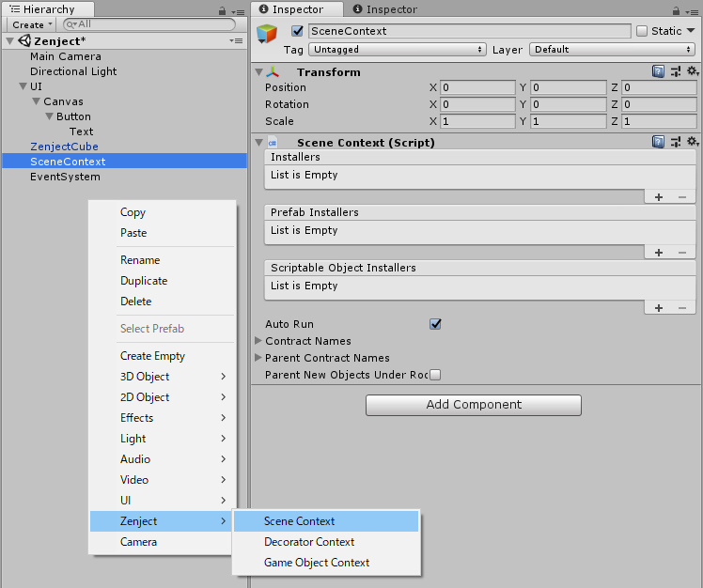Click the Add Component button

tap(474, 405)
